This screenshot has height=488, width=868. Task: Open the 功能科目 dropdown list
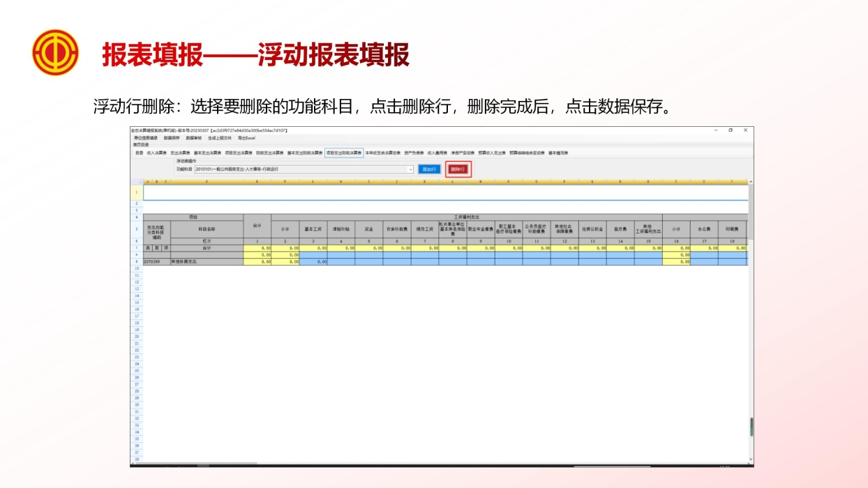point(410,169)
